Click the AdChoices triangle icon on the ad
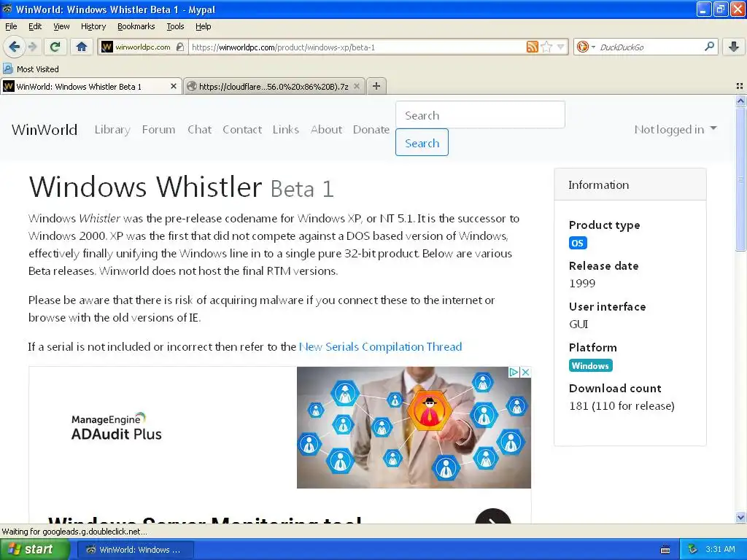The height and width of the screenshot is (560, 747). click(x=514, y=372)
